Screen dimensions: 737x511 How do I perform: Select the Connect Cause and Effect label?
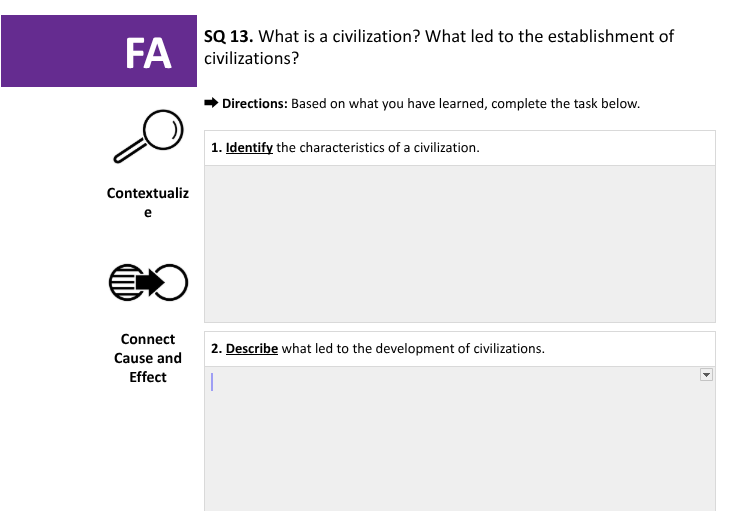(x=148, y=358)
